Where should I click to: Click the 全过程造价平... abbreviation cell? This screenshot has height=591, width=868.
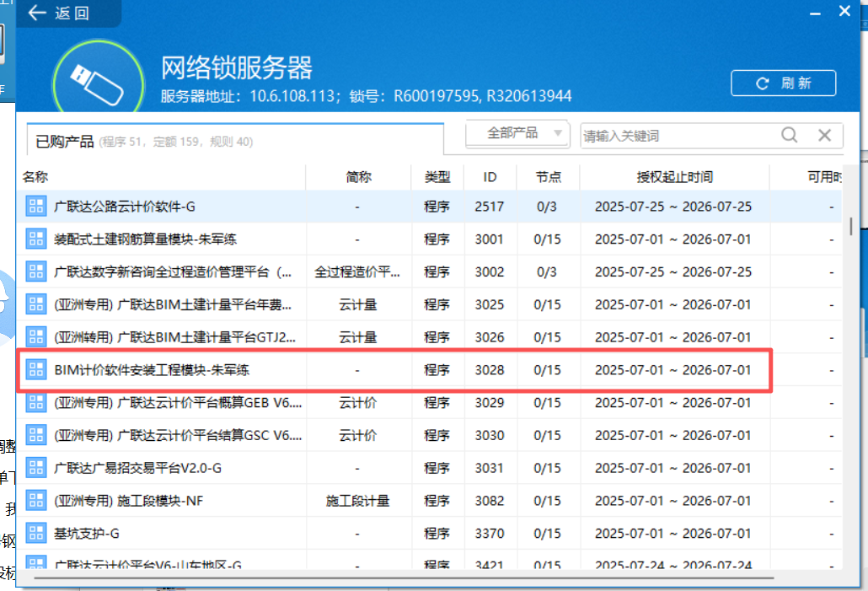(357, 272)
